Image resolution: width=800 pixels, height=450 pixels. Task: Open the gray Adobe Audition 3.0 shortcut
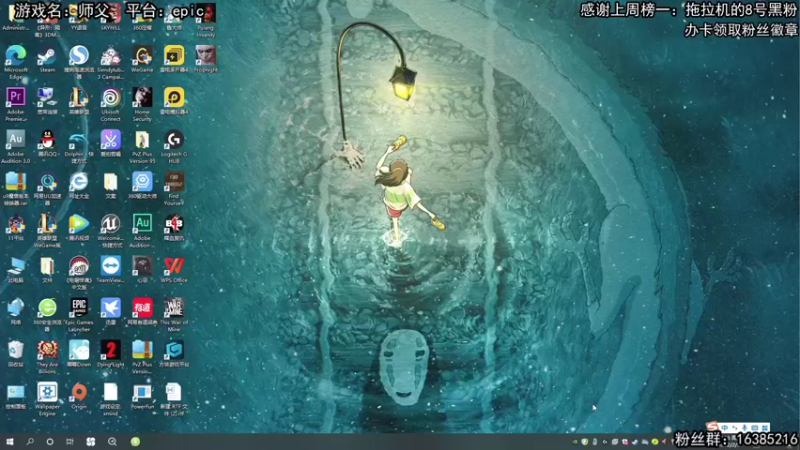(16, 139)
